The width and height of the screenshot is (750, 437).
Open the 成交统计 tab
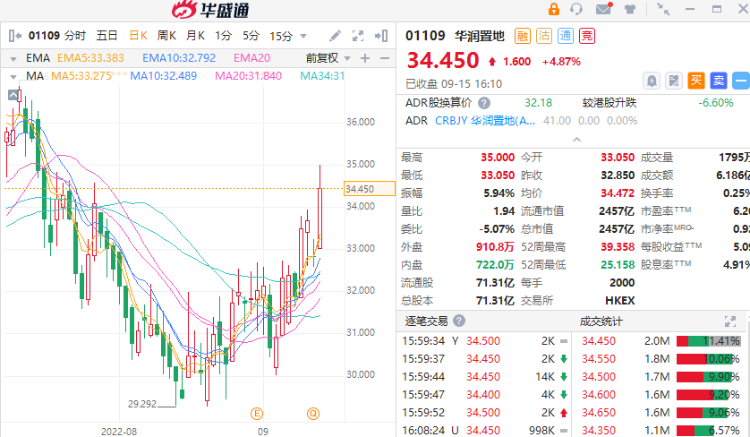(x=601, y=321)
